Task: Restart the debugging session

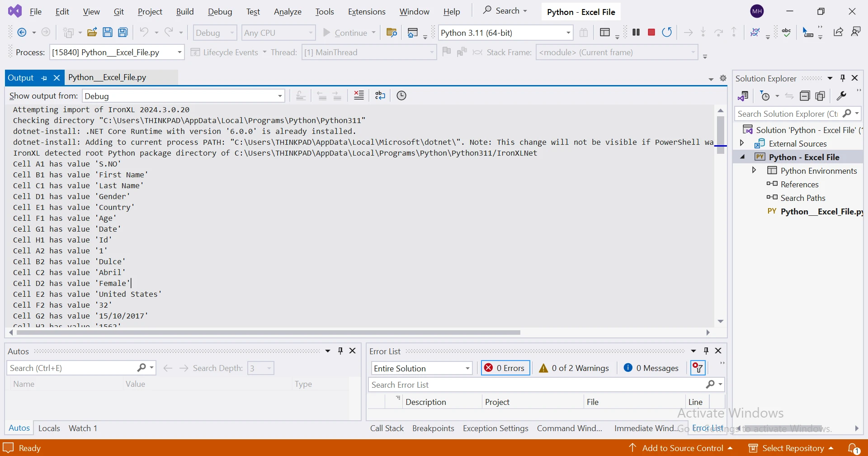Action: (667, 32)
